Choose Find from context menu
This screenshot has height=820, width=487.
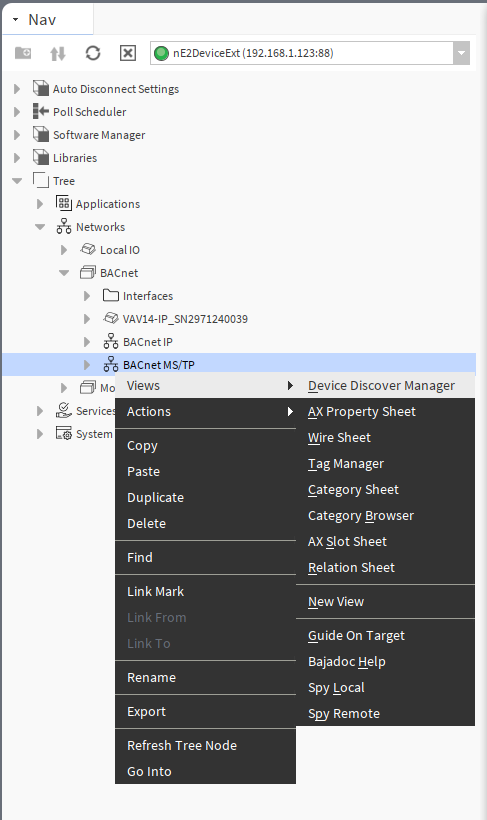point(206,557)
